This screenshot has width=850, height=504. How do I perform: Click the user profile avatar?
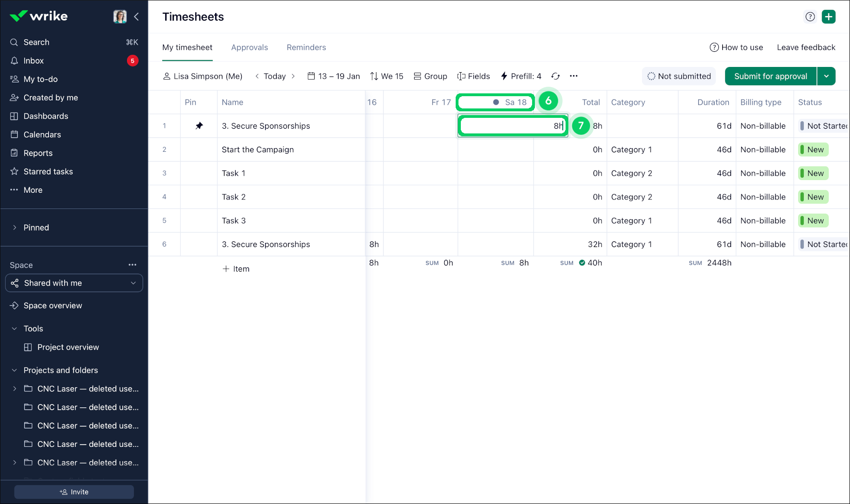(x=120, y=17)
